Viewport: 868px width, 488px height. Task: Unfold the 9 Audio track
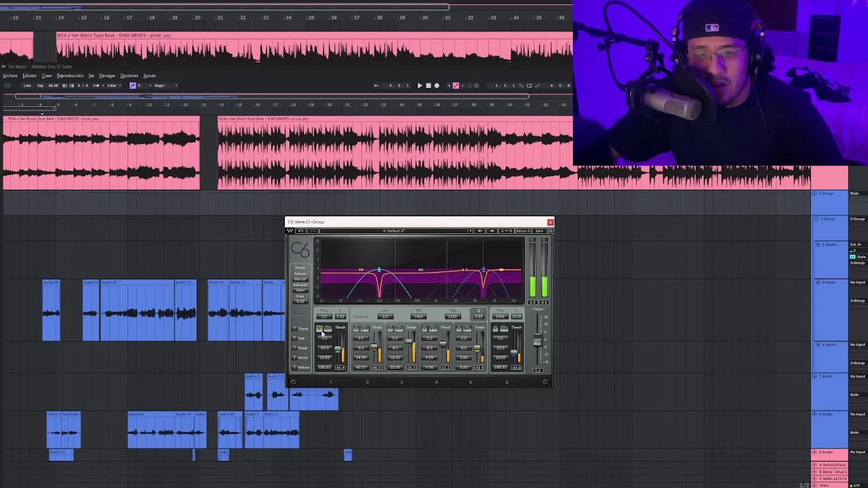tap(814, 452)
